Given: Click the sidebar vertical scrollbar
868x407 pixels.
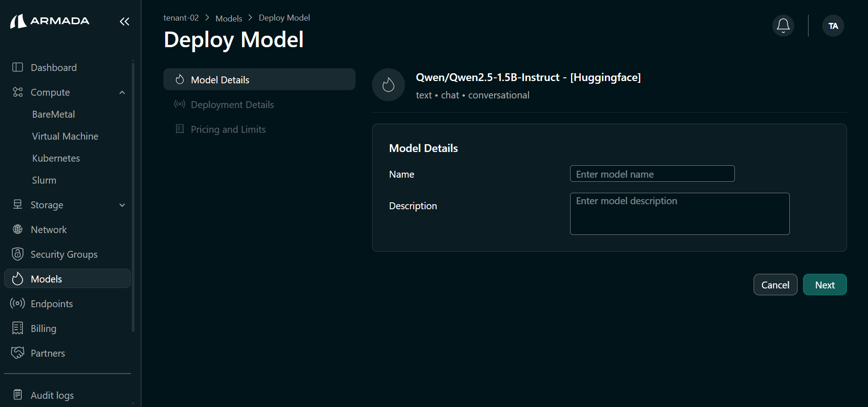Looking at the screenshot, I should tap(133, 197).
